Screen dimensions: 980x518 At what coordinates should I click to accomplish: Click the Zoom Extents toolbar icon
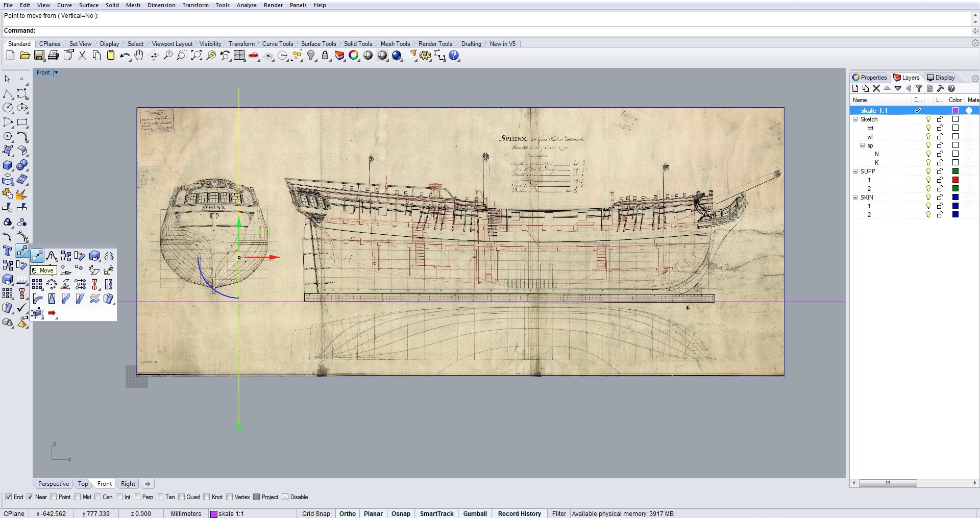[x=196, y=56]
